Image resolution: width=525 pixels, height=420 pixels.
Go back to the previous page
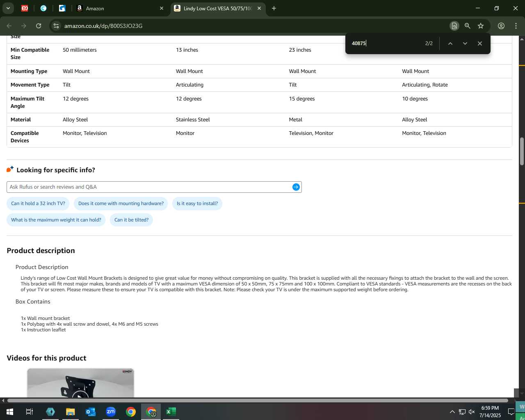pos(9,26)
